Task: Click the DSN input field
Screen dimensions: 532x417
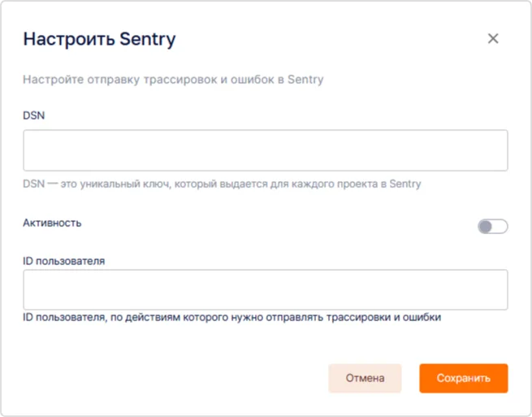Action: coord(265,150)
